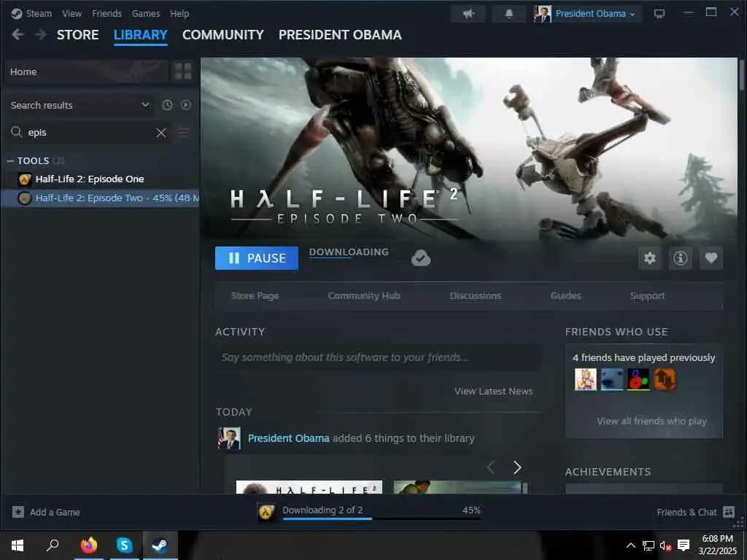Open the Steam menu
The height and width of the screenshot is (560, 747).
pyautogui.click(x=39, y=13)
